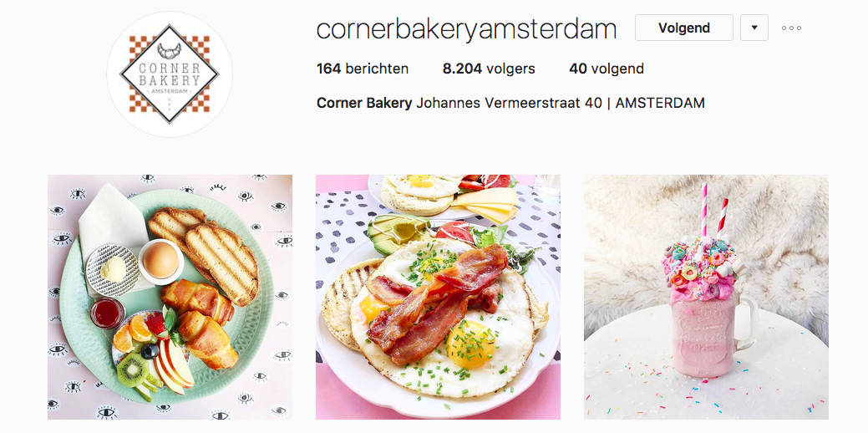This screenshot has width=868, height=433.
Task: Click the bold Corner Bakery name
Action: tap(364, 103)
